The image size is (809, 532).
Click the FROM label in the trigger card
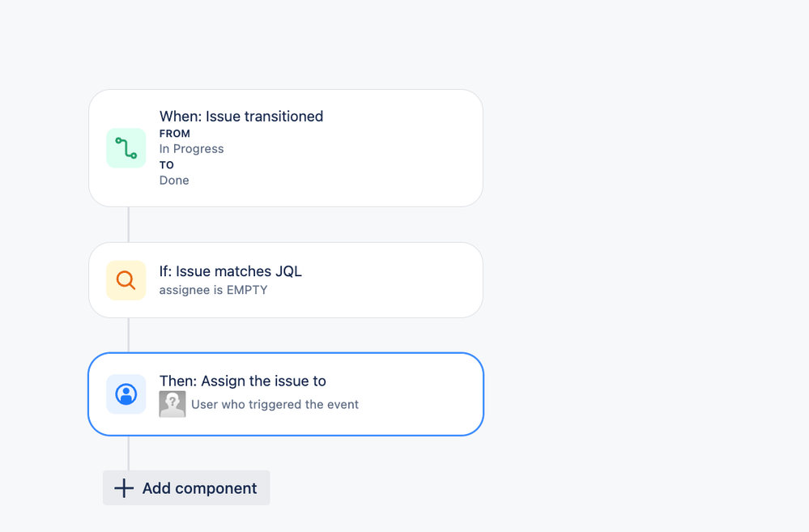174,134
